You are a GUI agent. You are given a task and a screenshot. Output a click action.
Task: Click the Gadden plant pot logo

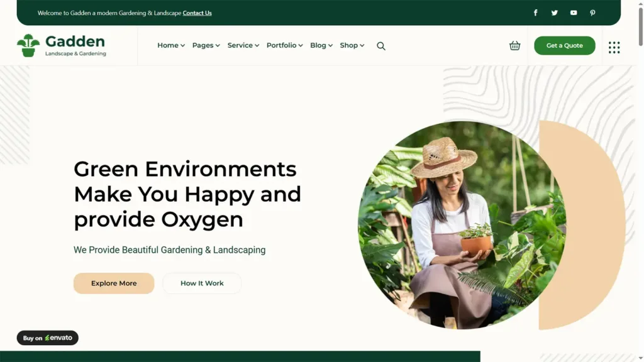click(x=28, y=45)
